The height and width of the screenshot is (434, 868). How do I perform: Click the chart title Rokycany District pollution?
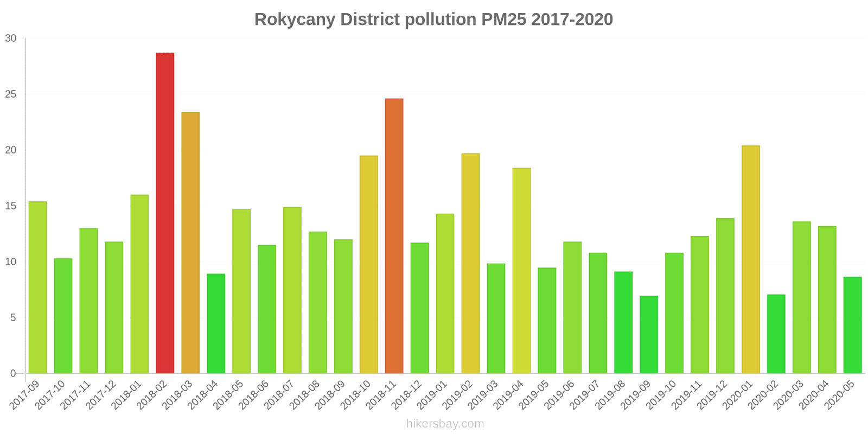click(x=433, y=20)
